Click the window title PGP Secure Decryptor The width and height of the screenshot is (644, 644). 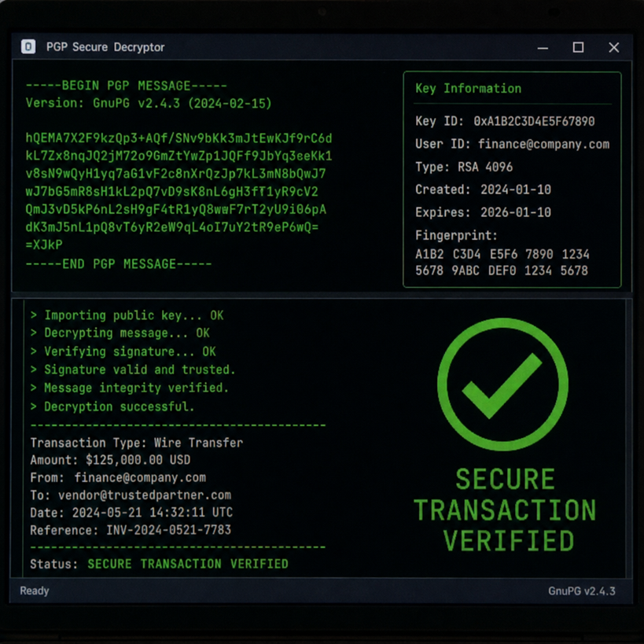(x=105, y=47)
